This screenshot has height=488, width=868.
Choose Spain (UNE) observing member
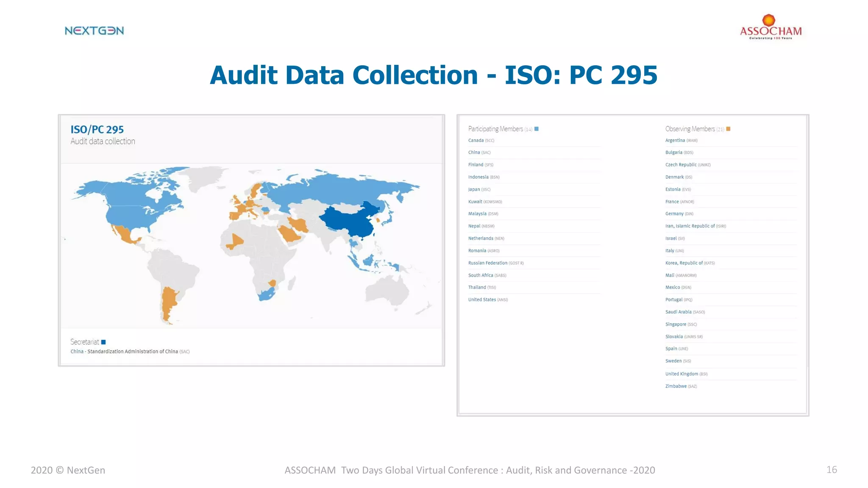(x=677, y=349)
